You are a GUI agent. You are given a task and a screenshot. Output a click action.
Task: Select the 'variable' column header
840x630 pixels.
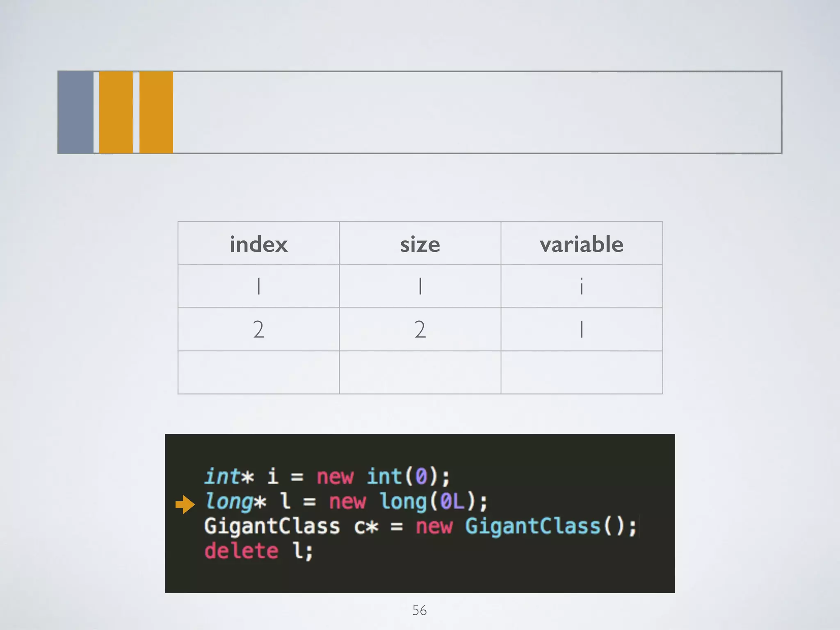tap(582, 244)
